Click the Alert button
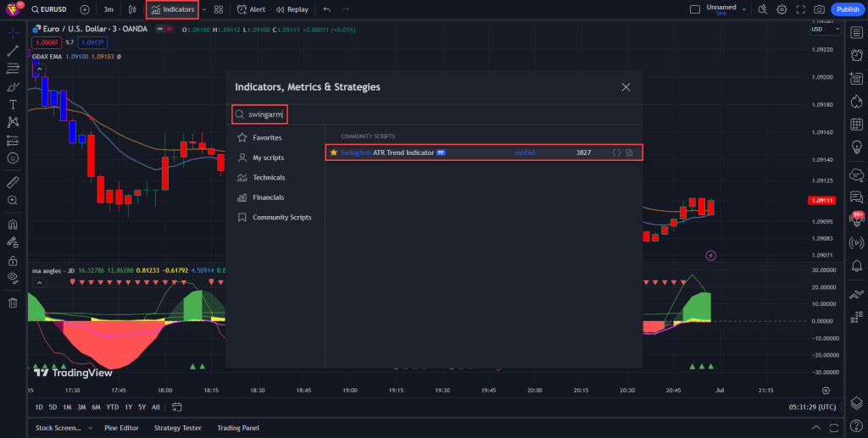Screen dimensions: 868x438 click(x=251, y=9)
